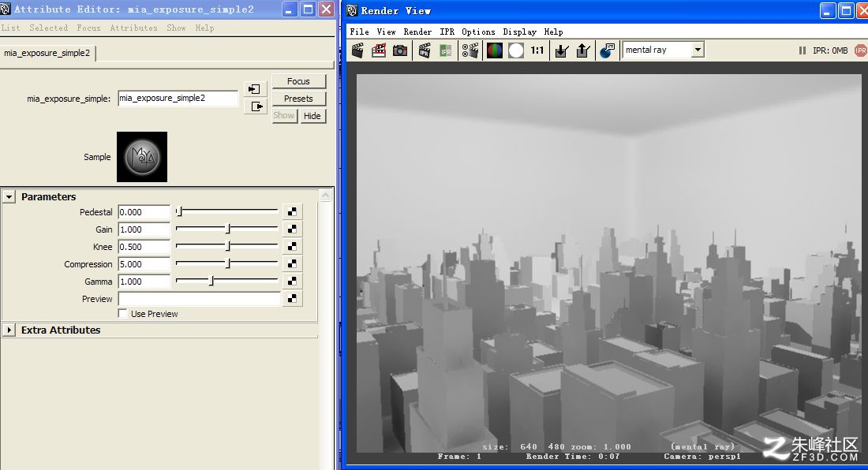Redo previous render in Render View
This screenshot has height=470, width=868.
[357, 50]
